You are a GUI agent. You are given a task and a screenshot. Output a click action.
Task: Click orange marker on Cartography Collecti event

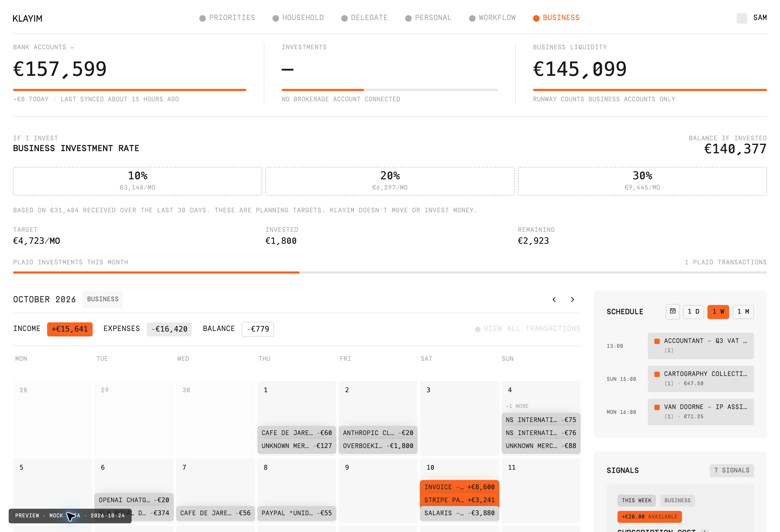[x=657, y=374]
